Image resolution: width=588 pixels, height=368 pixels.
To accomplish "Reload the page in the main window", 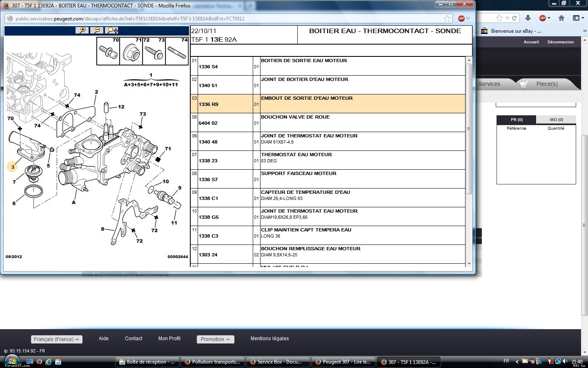I will pyautogui.click(x=514, y=18).
